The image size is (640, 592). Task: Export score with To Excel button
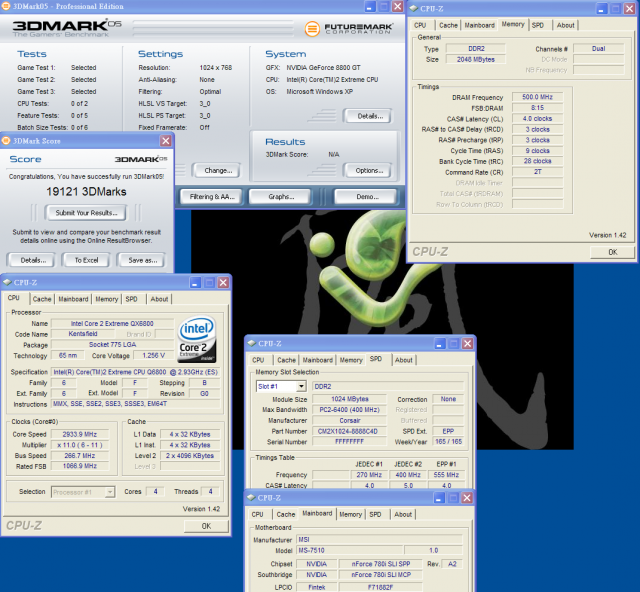click(86, 260)
